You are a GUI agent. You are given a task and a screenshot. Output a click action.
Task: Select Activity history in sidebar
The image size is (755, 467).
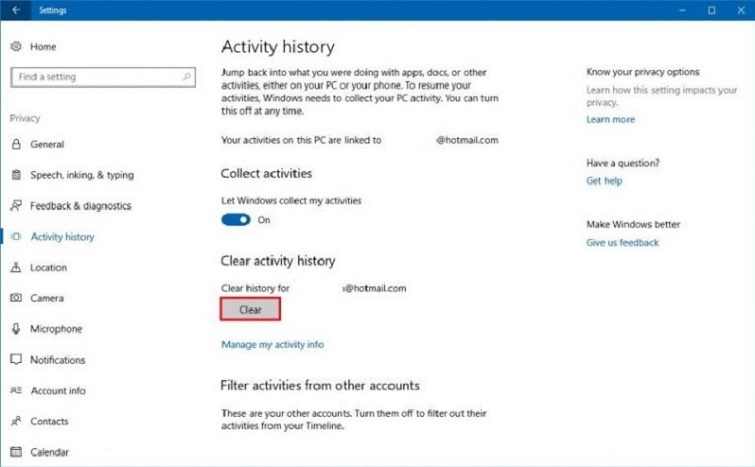pyautogui.click(x=62, y=237)
